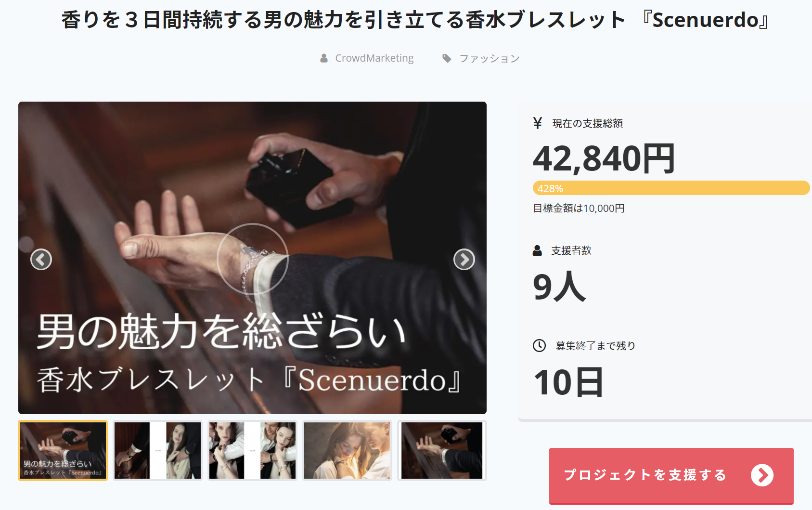Click the user icon beside CrowdMarketing
The image size is (812, 510).
[324, 58]
